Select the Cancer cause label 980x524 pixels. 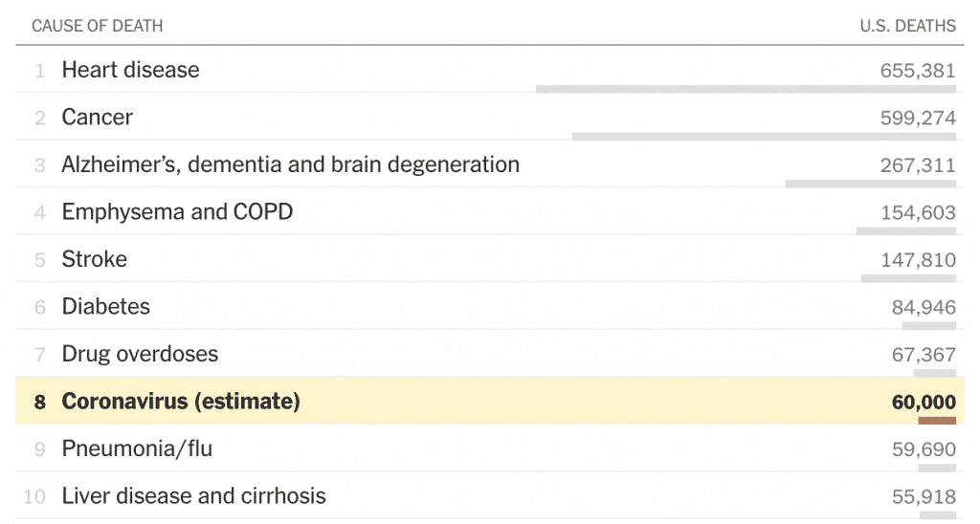pos(97,117)
